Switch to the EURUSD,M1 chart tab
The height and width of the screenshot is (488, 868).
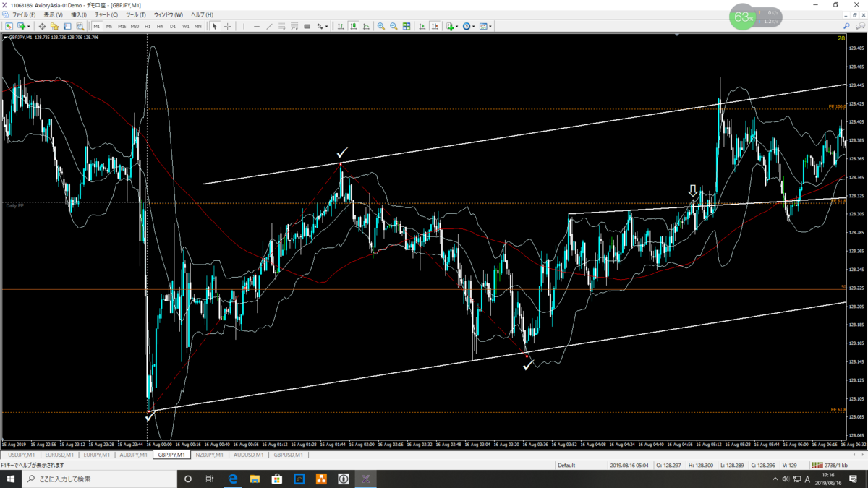[59, 455]
